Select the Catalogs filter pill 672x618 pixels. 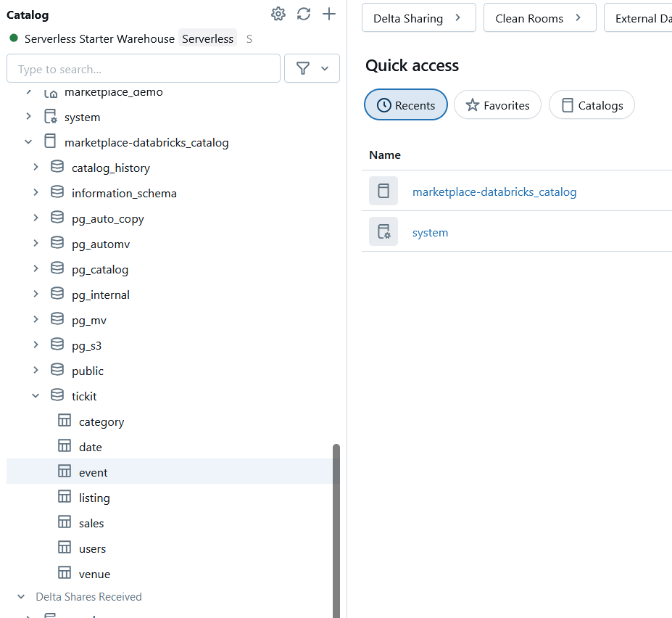coord(592,105)
